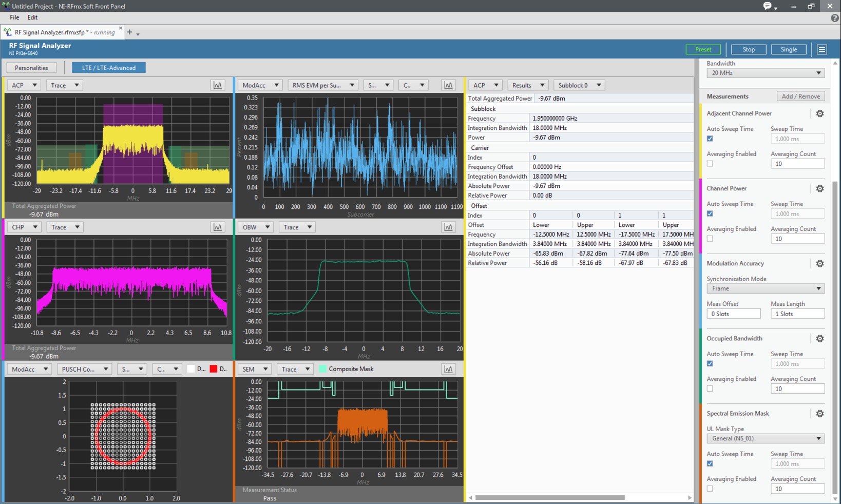Select RF Signal Analyzer.rfmxsfp document tab
This screenshot has width=841, height=504.
(64, 32)
